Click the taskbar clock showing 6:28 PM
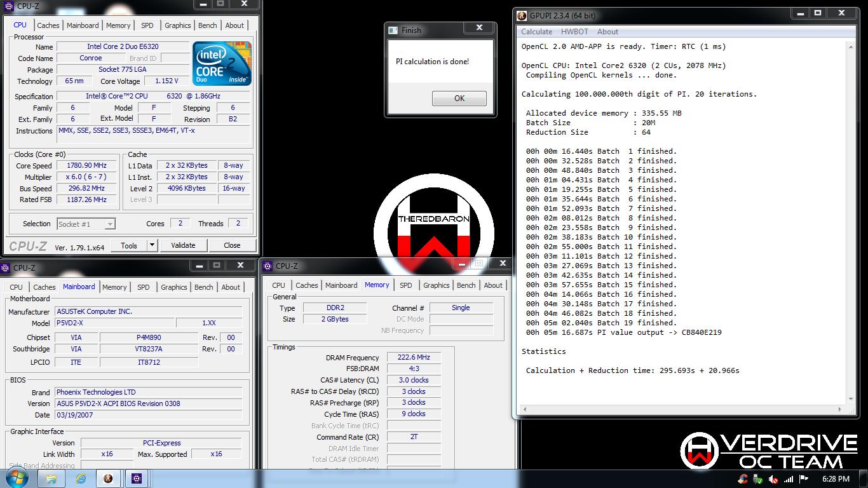Viewport: 868px width, 488px height. (836, 479)
